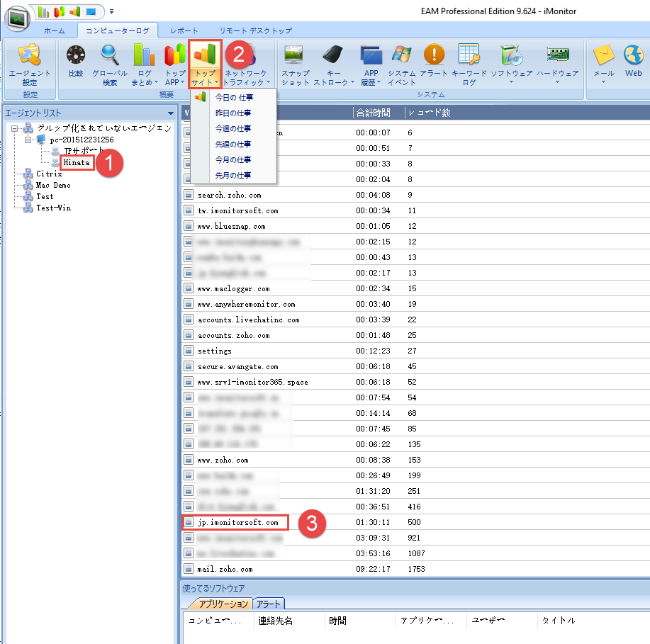Select the Hinata agent in the tree
The width and height of the screenshot is (650, 644).
tap(77, 162)
